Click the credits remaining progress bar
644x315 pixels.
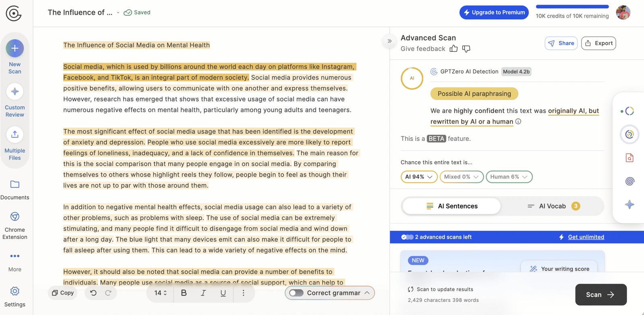click(572, 7)
